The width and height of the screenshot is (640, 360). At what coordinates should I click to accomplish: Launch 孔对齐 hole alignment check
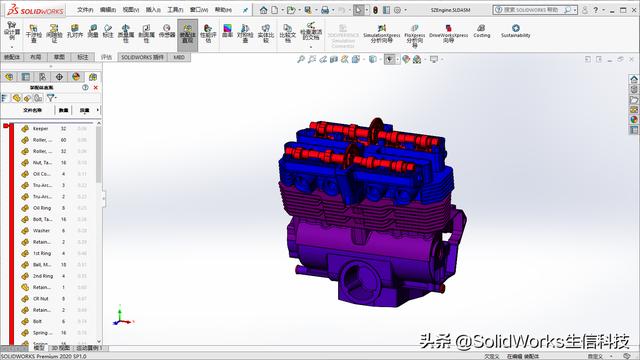point(75,31)
